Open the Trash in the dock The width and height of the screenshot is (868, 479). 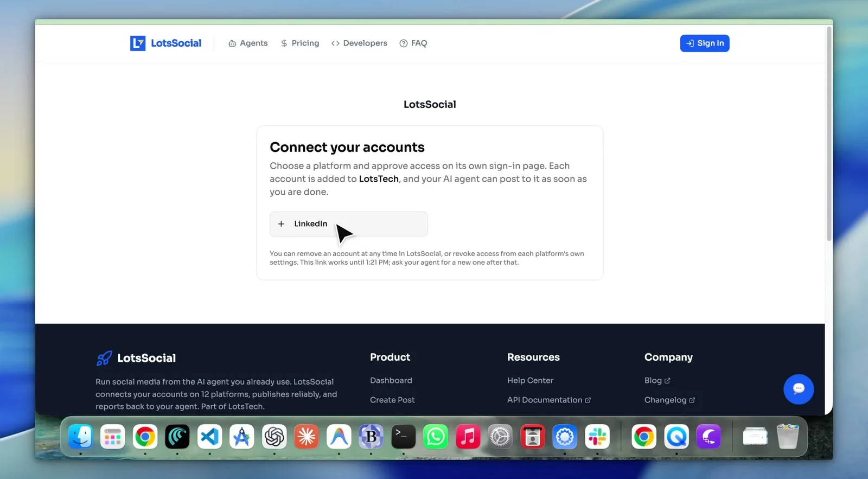[788, 437]
